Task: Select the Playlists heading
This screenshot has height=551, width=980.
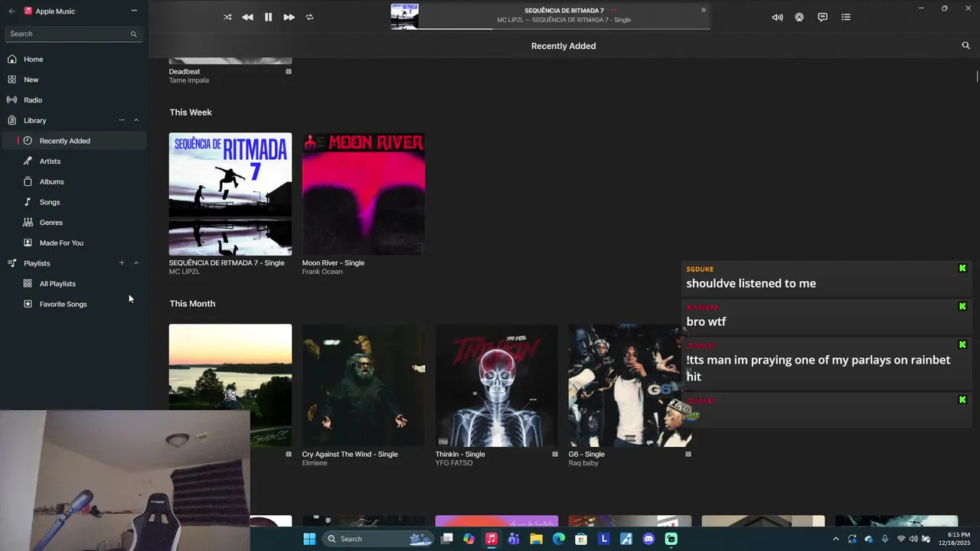Action: pos(37,263)
